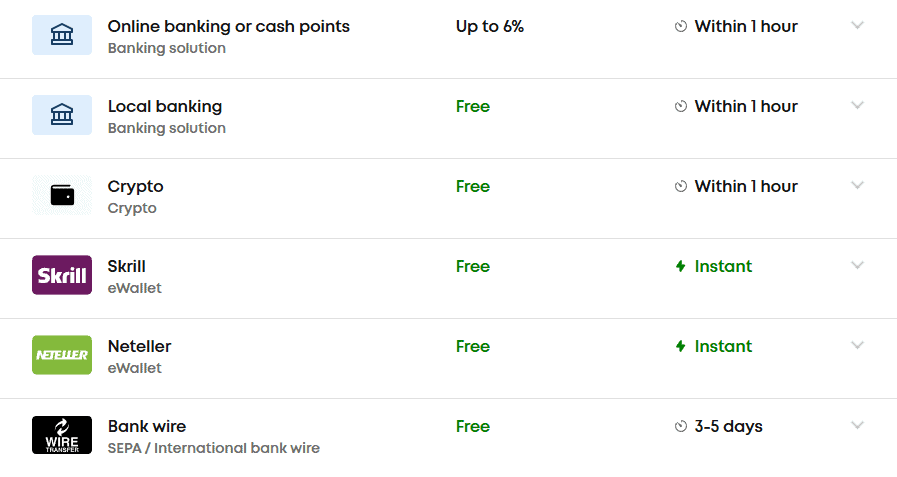
Task: Select the Skrill payment method title
Action: 127,267
